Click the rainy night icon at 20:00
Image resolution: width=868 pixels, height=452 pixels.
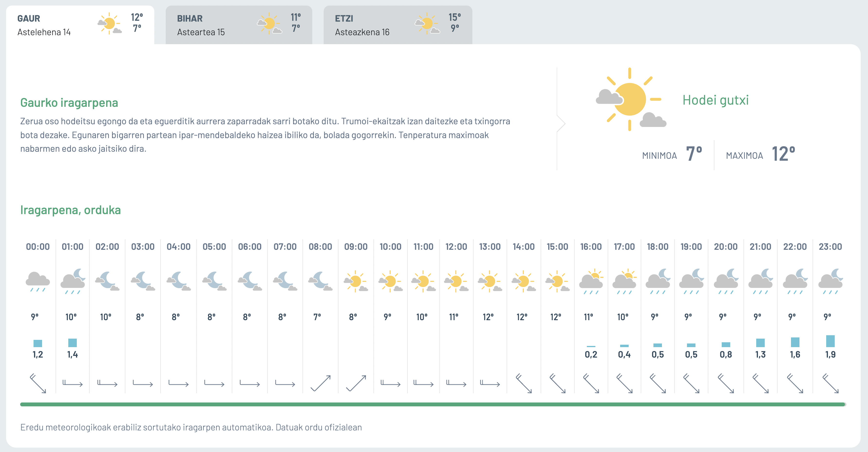[726, 281]
